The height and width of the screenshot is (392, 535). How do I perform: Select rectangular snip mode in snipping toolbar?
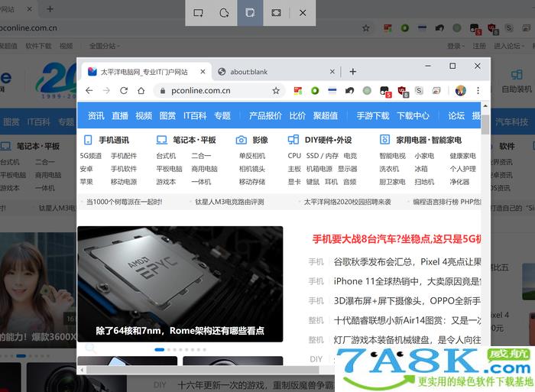click(198, 13)
